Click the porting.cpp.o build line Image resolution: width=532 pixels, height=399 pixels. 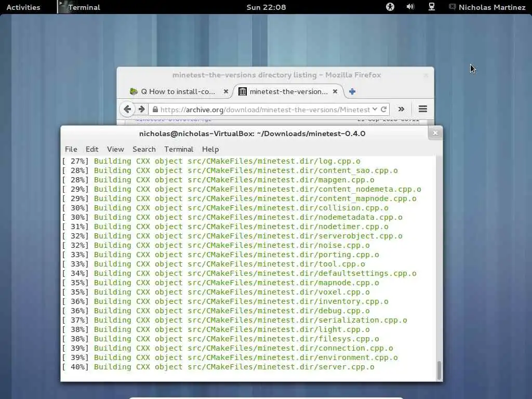[x=220, y=255]
